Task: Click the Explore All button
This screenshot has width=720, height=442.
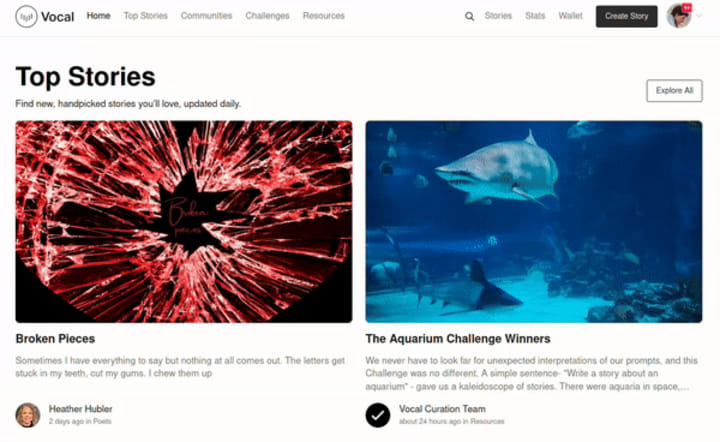Action: click(x=674, y=90)
